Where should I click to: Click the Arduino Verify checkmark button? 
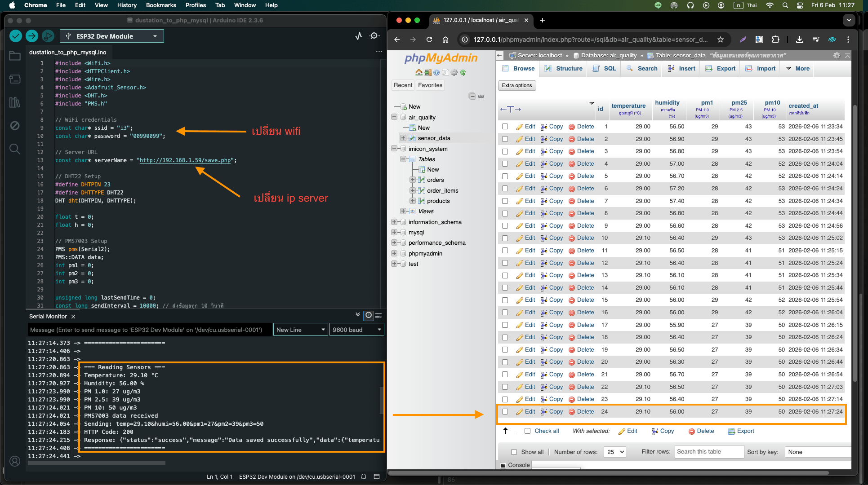coord(16,36)
